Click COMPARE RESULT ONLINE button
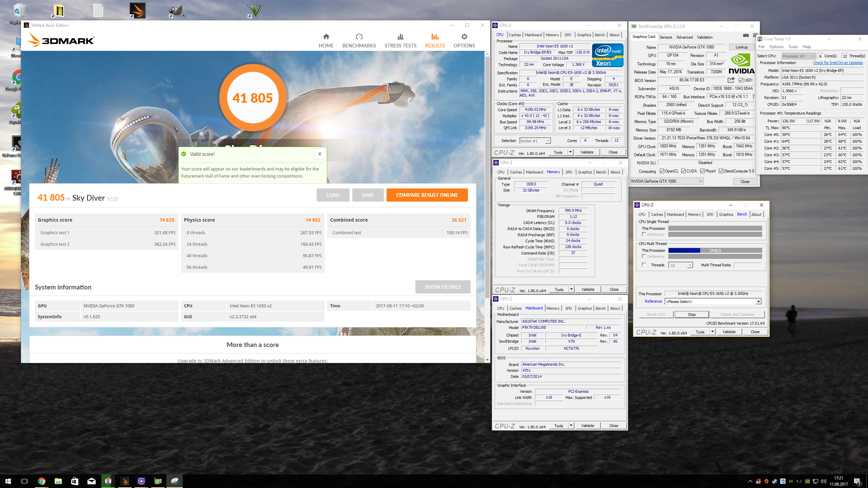Image resolution: width=868 pixels, height=488 pixels. coord(427,195)
